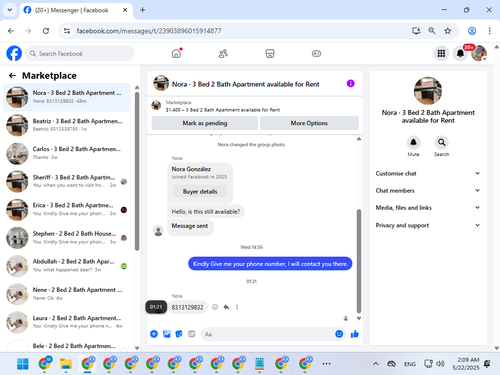
Task: Click the chat messages scrollbar
Action: coord(359,261)
